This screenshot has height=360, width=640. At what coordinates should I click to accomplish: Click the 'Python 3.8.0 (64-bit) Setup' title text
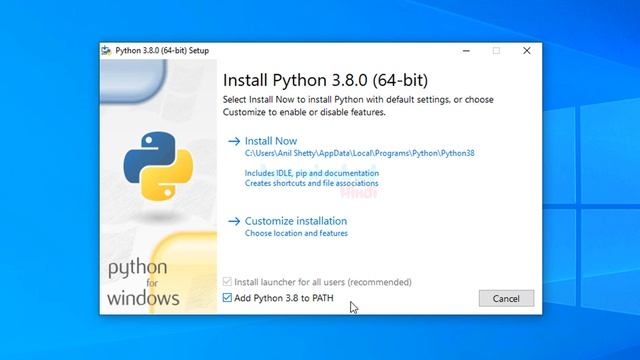coord(162,51)
